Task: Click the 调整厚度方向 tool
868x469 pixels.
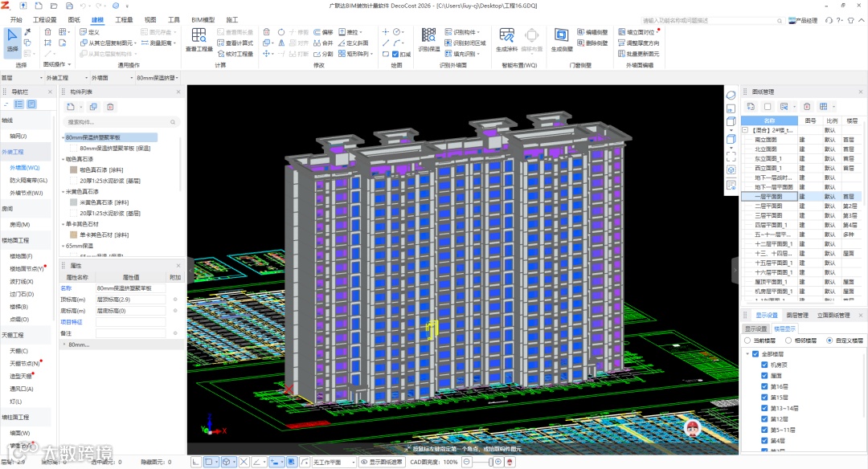Action: coord(638,43)
